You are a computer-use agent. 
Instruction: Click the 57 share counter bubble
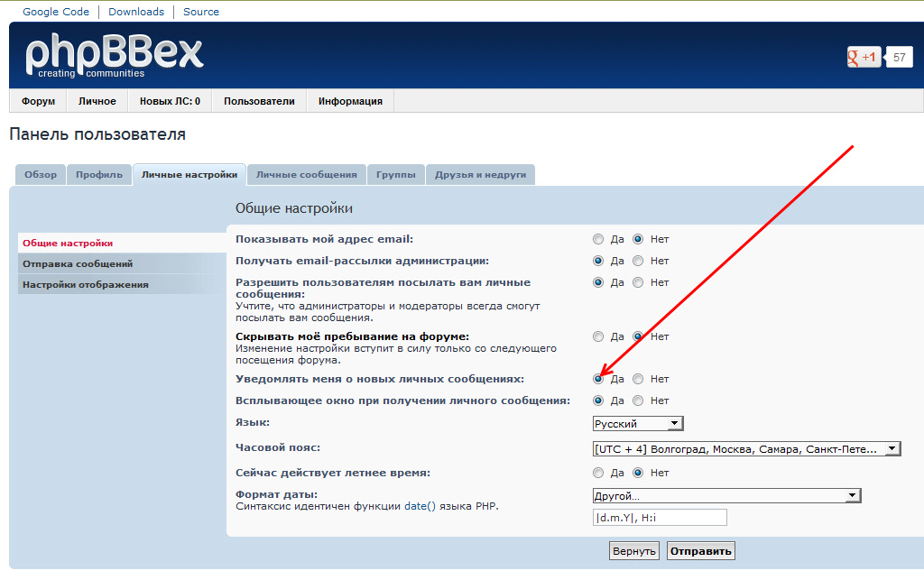(899, 58)
